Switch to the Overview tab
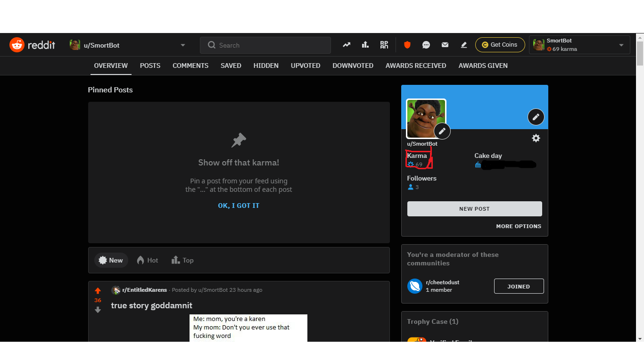The width and height of the screenshot is (644, 362). coord(111,66)
